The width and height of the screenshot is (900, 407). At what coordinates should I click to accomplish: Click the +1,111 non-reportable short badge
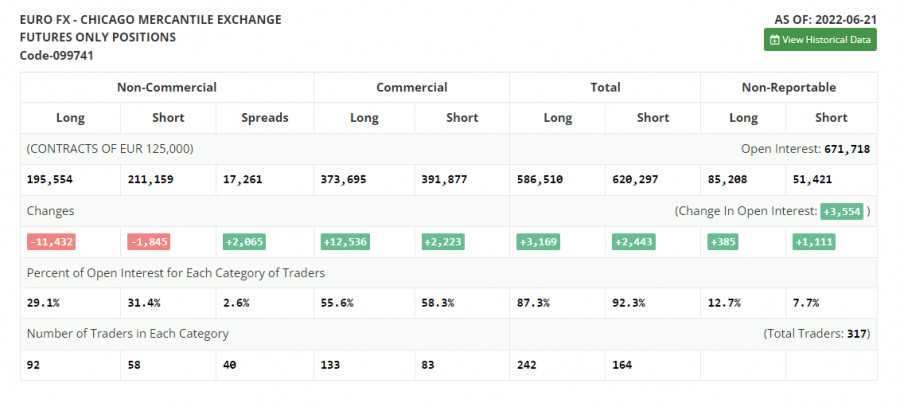coord(814,242)
